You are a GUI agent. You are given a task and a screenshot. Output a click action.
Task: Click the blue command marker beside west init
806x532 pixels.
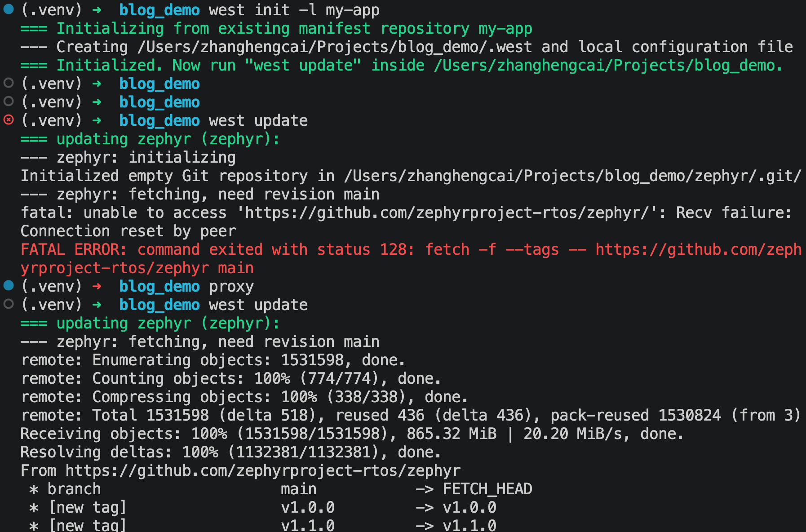pyautogui.click(x=9, y=9)
